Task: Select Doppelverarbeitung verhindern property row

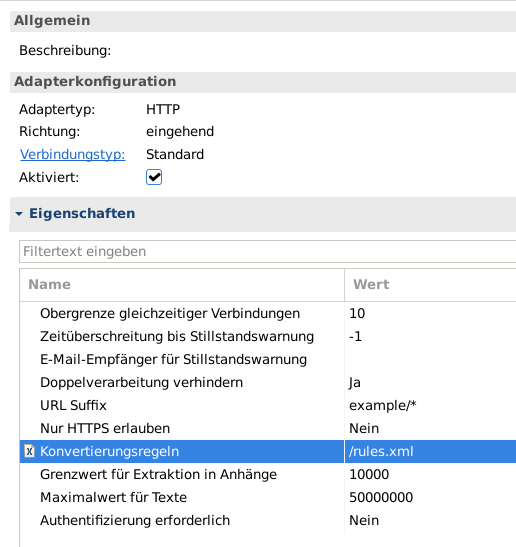Action: (268, 382)
